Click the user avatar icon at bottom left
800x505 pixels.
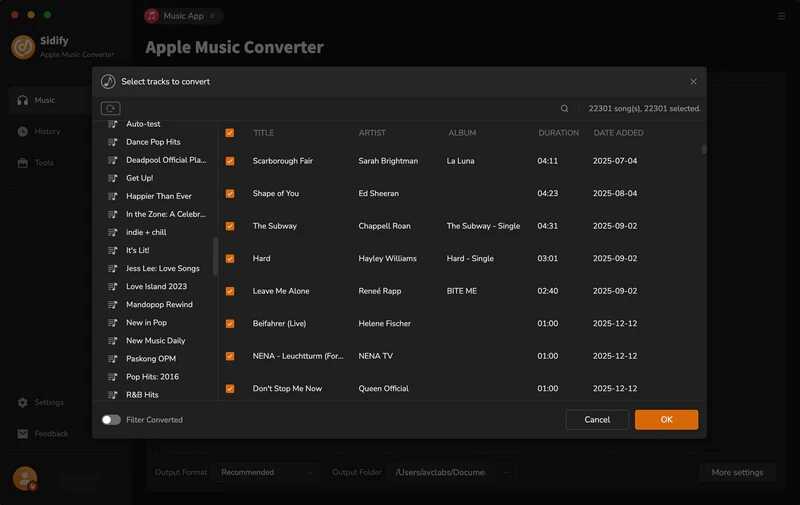[24, 478]
